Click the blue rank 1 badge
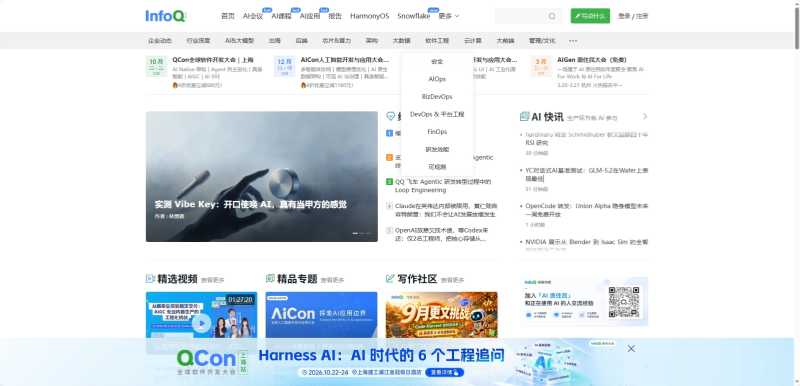The width and height of the screenshot is (800, 386). coord(389,133)
